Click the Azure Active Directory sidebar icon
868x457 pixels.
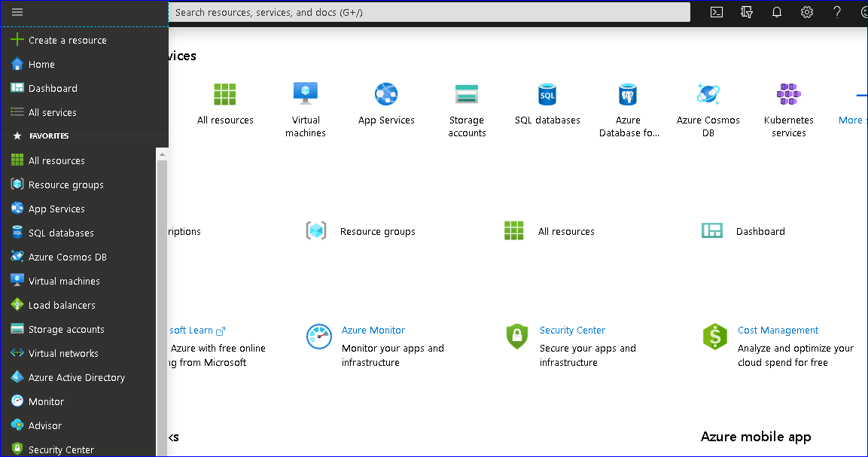(x=17, y=376)
